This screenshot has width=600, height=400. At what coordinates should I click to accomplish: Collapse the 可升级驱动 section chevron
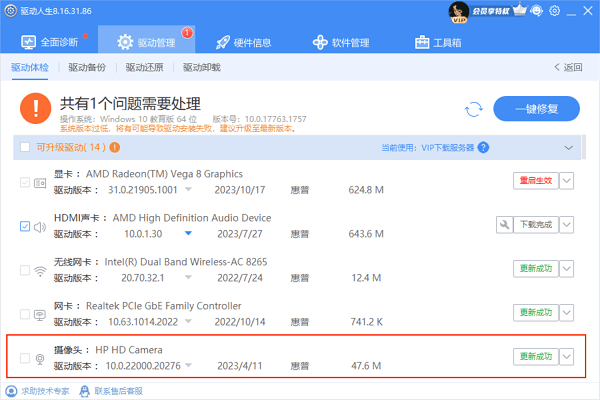(569, 147)
